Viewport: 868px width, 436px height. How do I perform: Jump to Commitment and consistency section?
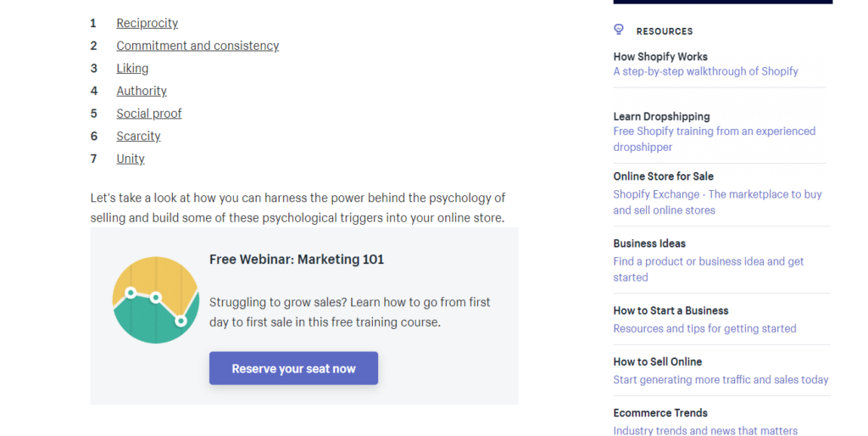198,46
